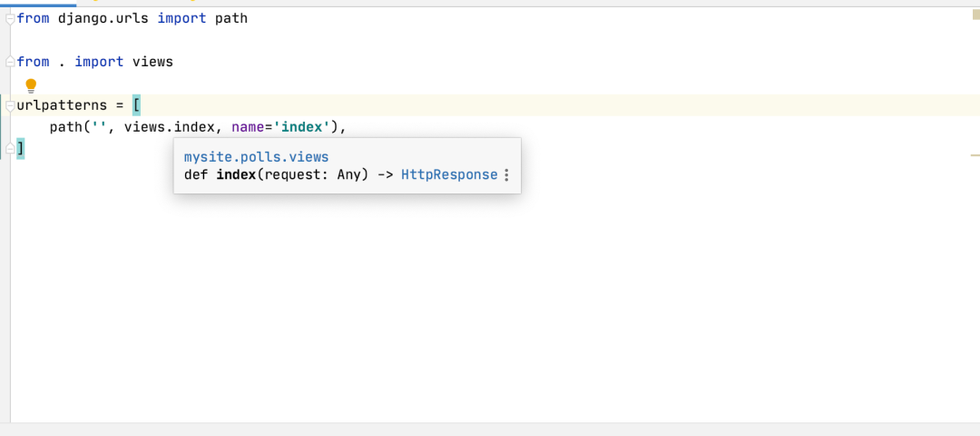Open the mysite.polls.views link in popup

pyautogui.click(x=256, y=157)
